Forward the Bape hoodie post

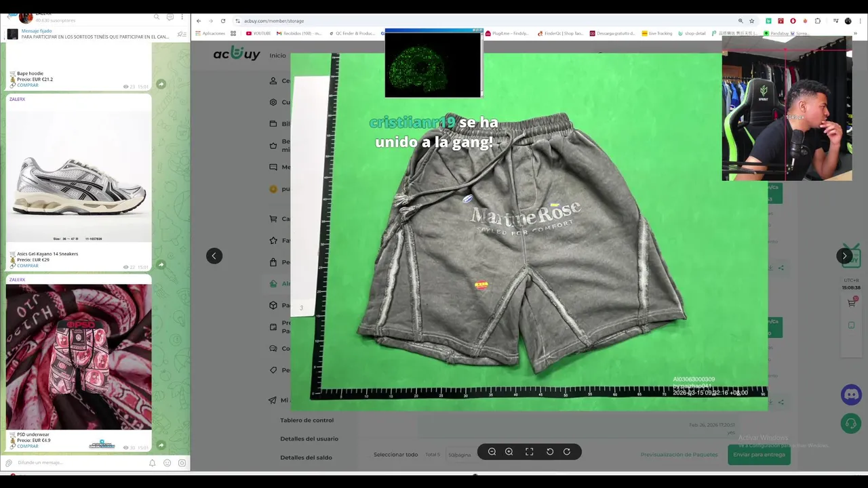point(161,84)
